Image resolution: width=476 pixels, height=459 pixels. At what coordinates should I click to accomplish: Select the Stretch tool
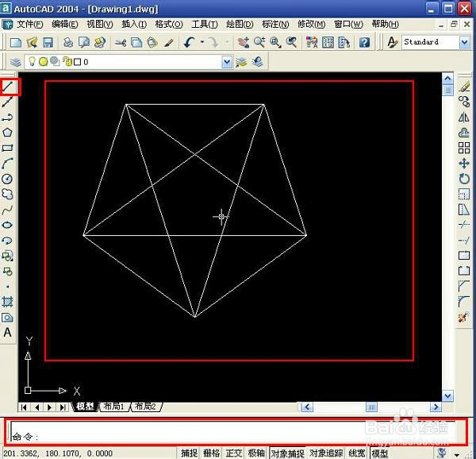pos(464,210)
